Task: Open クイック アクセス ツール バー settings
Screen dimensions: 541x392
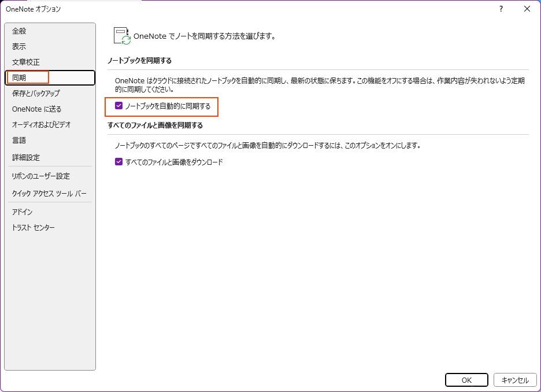Action: (49, 194)
